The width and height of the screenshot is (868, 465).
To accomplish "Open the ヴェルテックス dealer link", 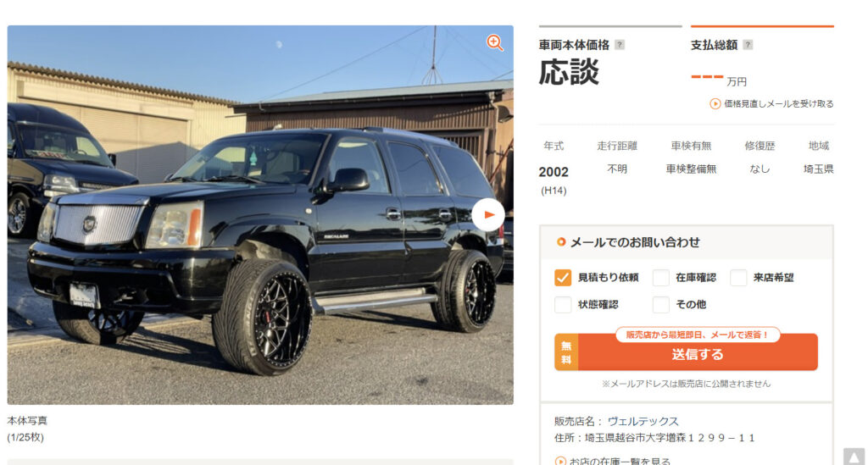I will click(x=643, y=421).
